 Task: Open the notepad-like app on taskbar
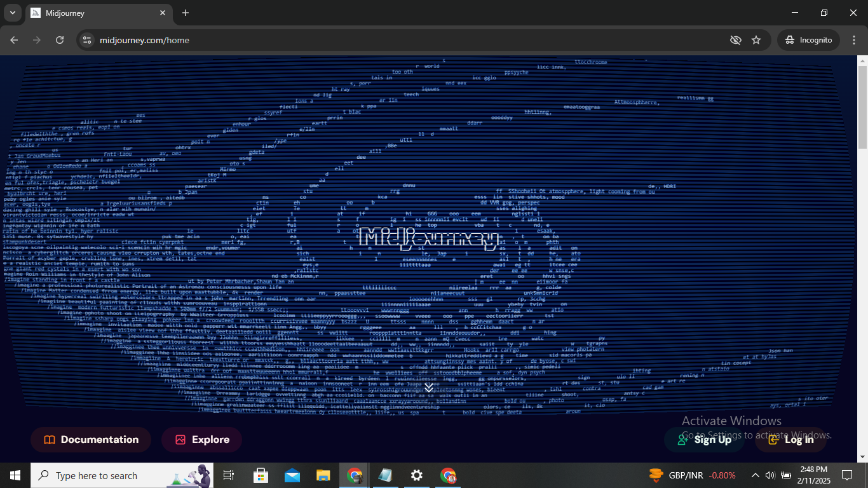click(x=386, y=475)
